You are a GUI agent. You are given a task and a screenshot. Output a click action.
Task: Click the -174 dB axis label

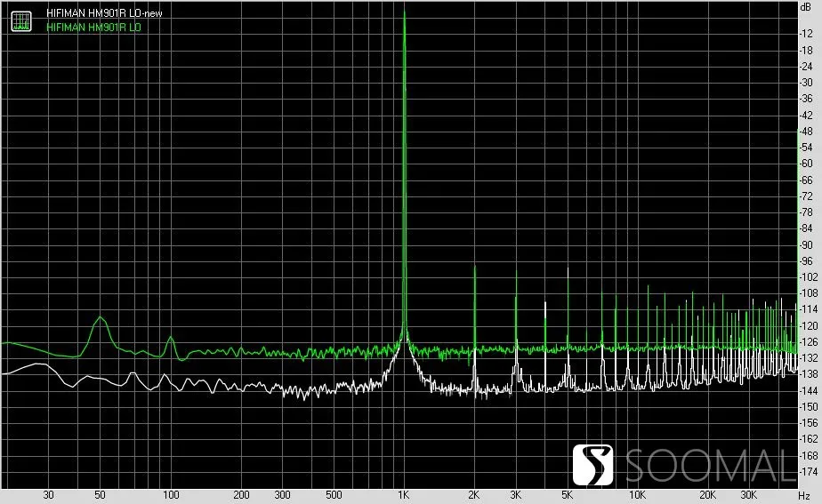808,472
